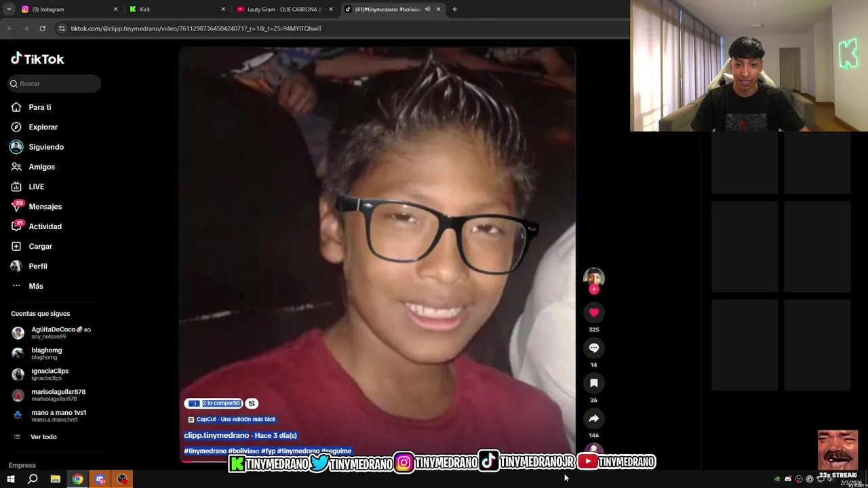868x488 pixels.
Task: Open Mensajes inbox
Action: (x=45, y=207)
